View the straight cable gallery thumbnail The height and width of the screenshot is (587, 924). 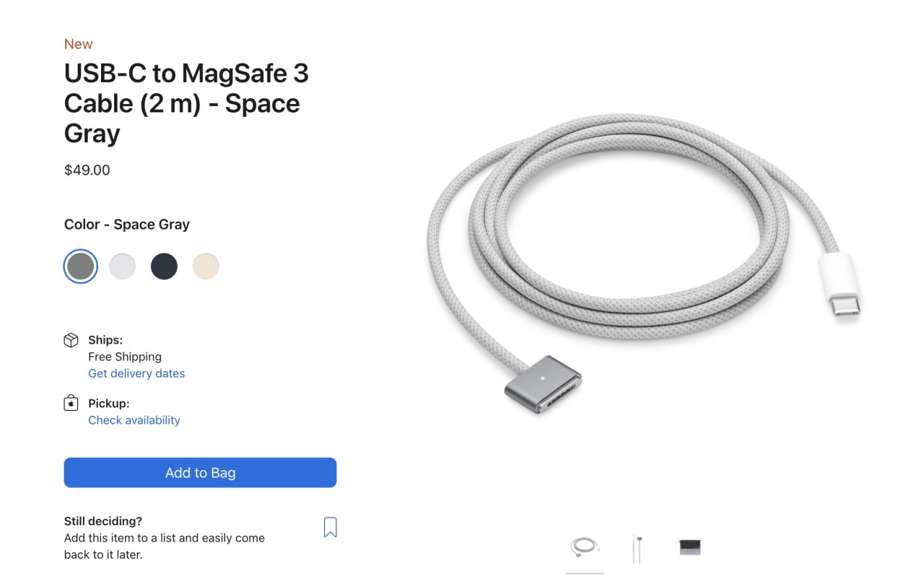point(637,548)
